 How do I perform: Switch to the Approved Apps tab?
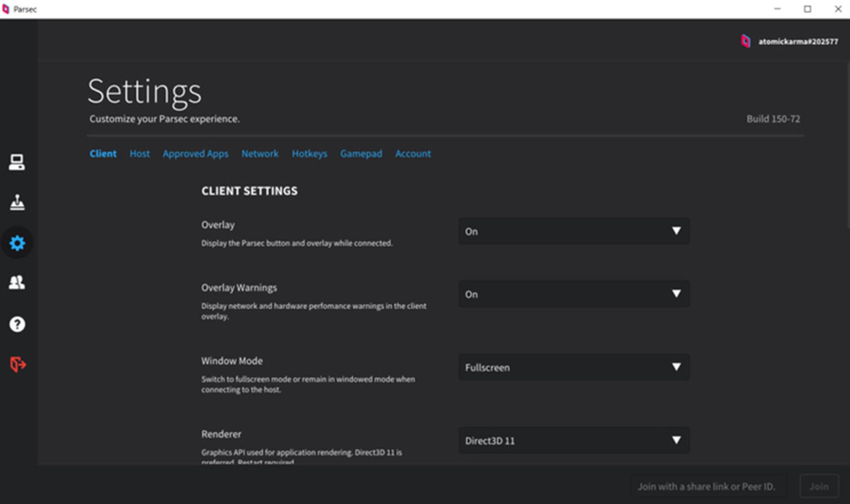tap(195, 154)
